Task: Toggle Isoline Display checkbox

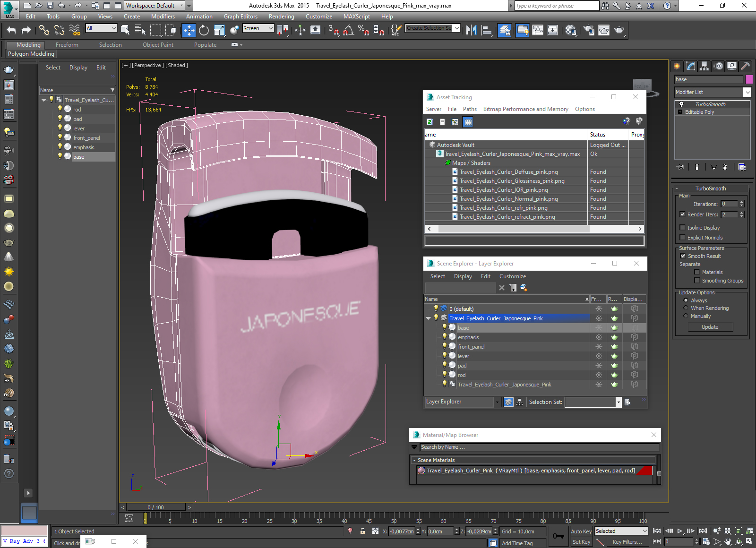Action: coord(682,228)
